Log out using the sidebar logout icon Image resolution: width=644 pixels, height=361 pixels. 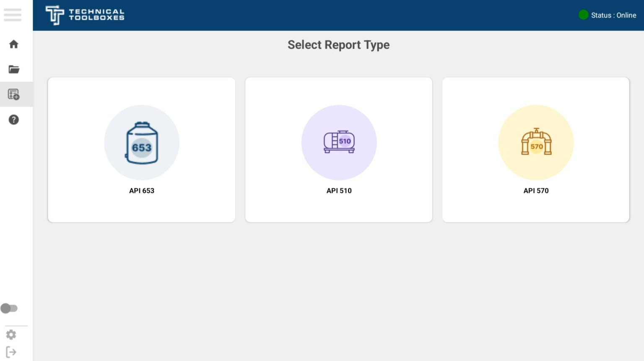pos(11,352)
